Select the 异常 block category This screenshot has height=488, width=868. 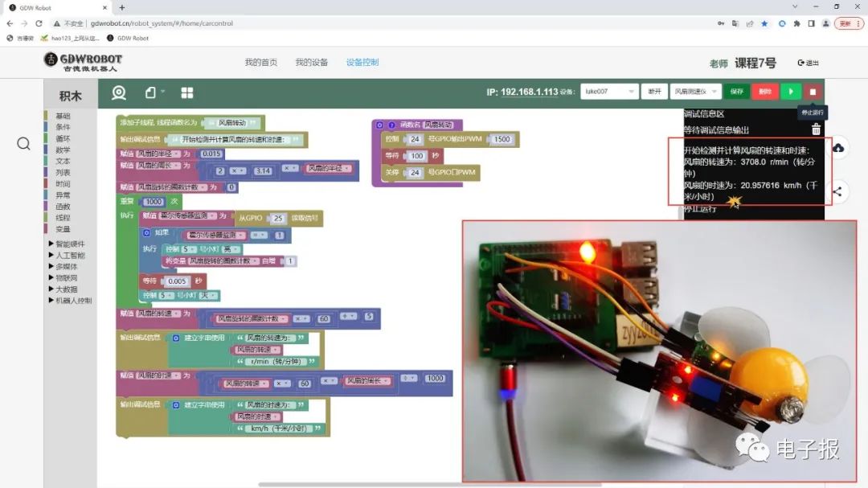pos(63,195)
